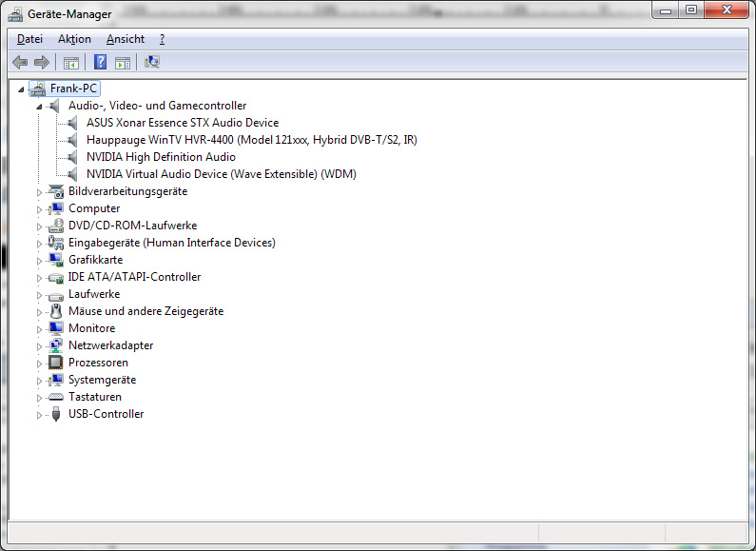Image resolution: width=756 pixels, height=551 pixels.
Task: Click the IDE ATA/ATAPI-Controller icon
Action: (56, 278)
